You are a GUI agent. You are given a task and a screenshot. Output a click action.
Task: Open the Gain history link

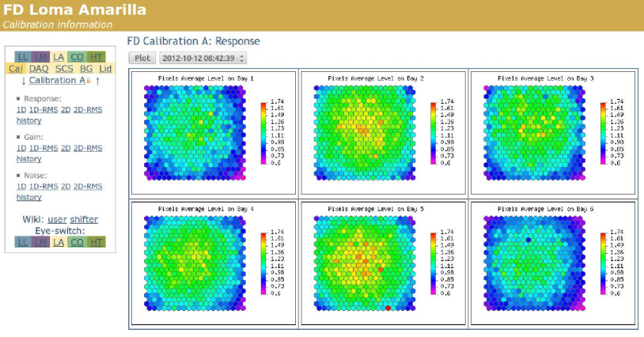[x=28, y=158]
